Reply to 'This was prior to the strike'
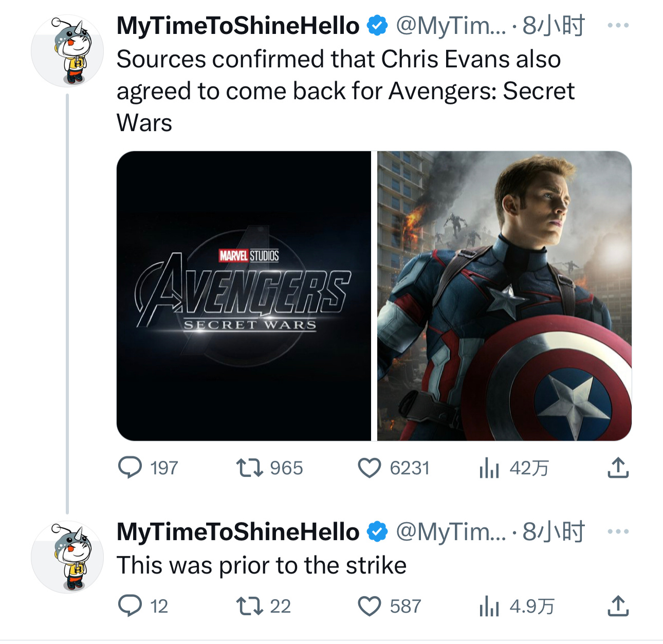The height and width of the screenshot is (644, 663). pos(130,606)
